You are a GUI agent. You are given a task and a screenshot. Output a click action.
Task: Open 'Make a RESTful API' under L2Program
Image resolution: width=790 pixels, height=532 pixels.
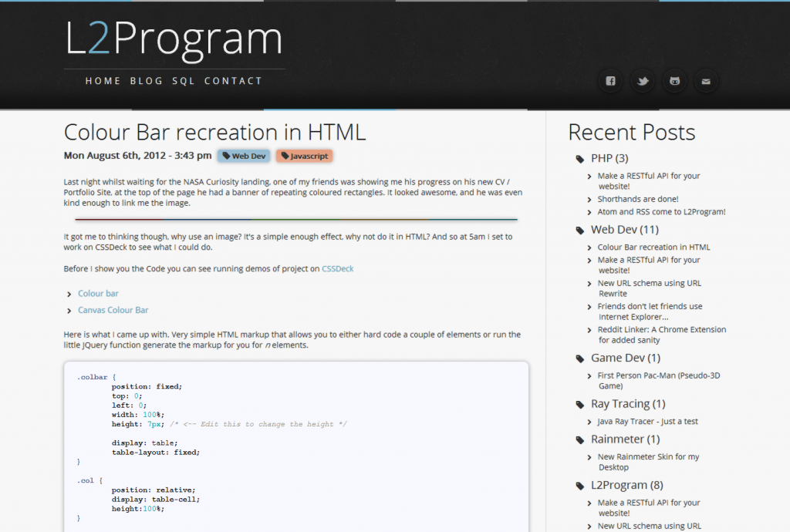649,508
